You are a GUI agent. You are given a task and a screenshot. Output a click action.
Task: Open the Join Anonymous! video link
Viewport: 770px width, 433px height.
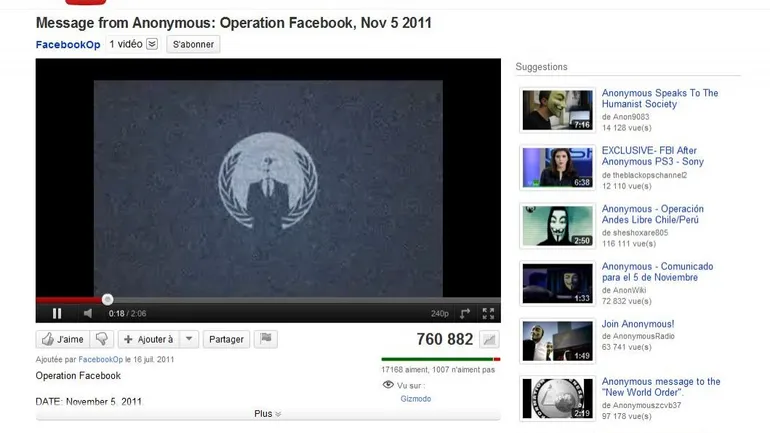(638, 324)
